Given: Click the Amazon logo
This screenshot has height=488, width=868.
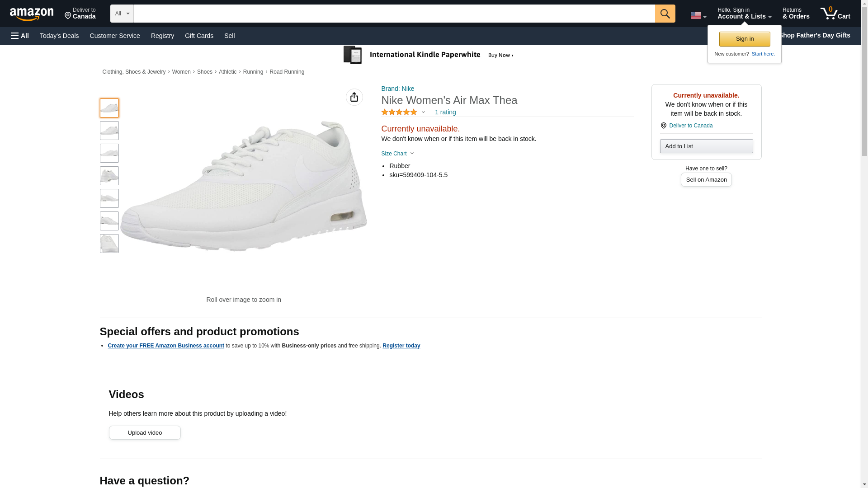Looking at the screenshot, I should tap(32, 14).
